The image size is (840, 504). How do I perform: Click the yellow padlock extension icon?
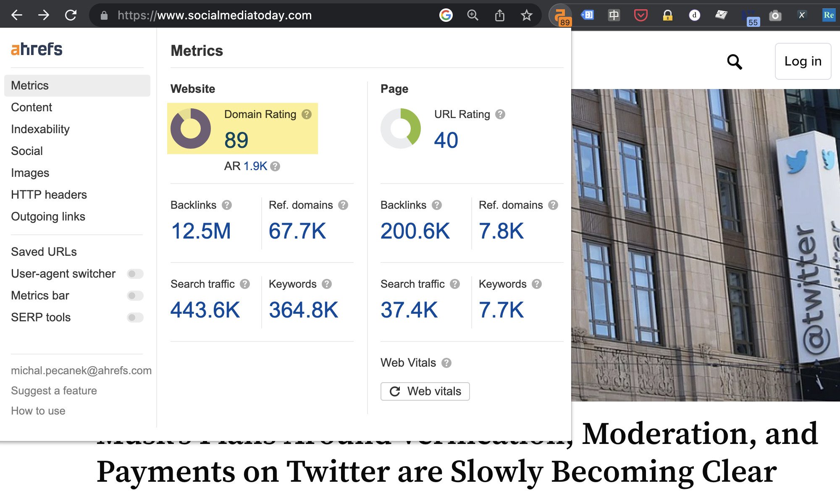pos(668,16)
